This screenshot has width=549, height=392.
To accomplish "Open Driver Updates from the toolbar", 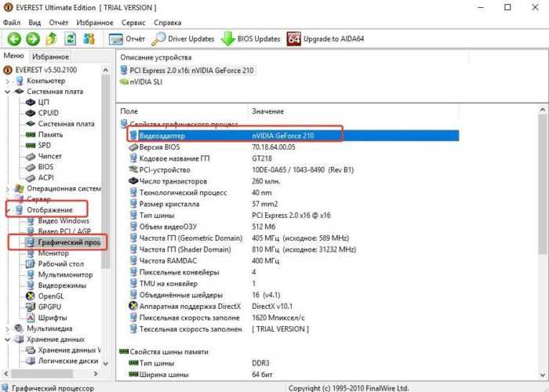I will click(x=183, y=38).
